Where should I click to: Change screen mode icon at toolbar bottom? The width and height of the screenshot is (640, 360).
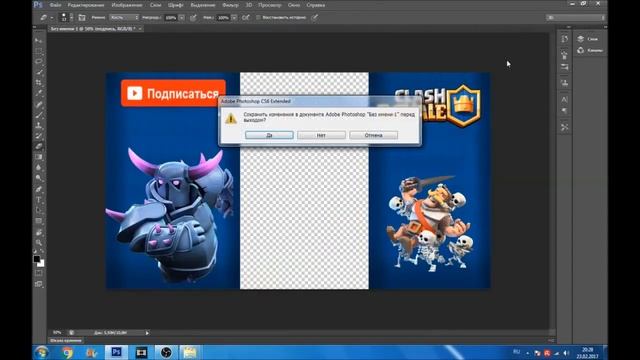38,284
